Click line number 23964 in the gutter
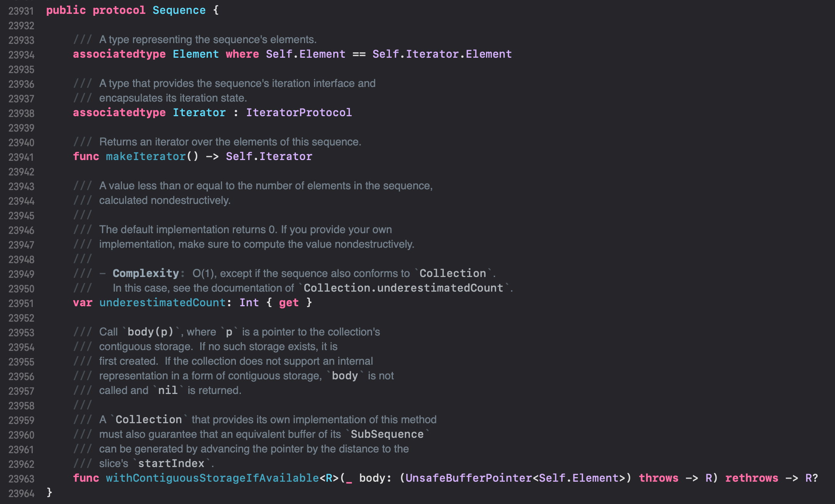Screen dimensions: 835x504 point(21,494)
